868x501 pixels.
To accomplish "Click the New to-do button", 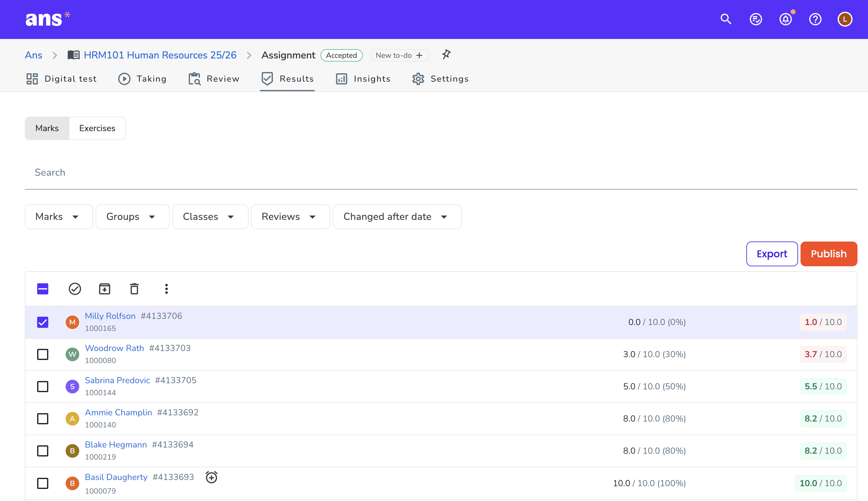I will [399, 55].
